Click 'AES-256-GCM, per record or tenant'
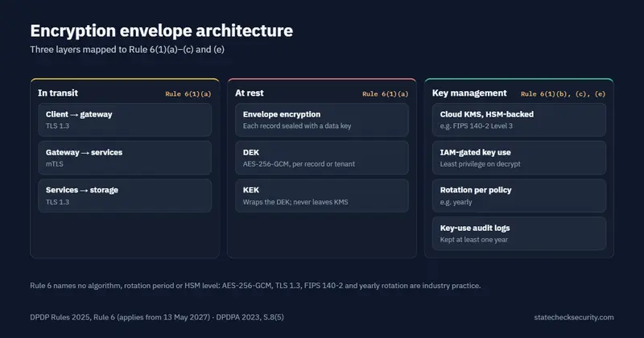 tap(299, 164)
